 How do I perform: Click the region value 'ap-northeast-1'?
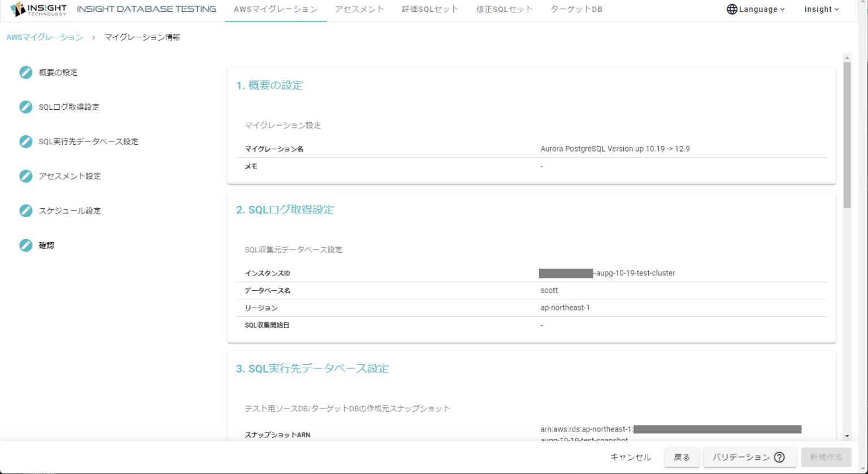pyautogui.click(x=565, y=308)
